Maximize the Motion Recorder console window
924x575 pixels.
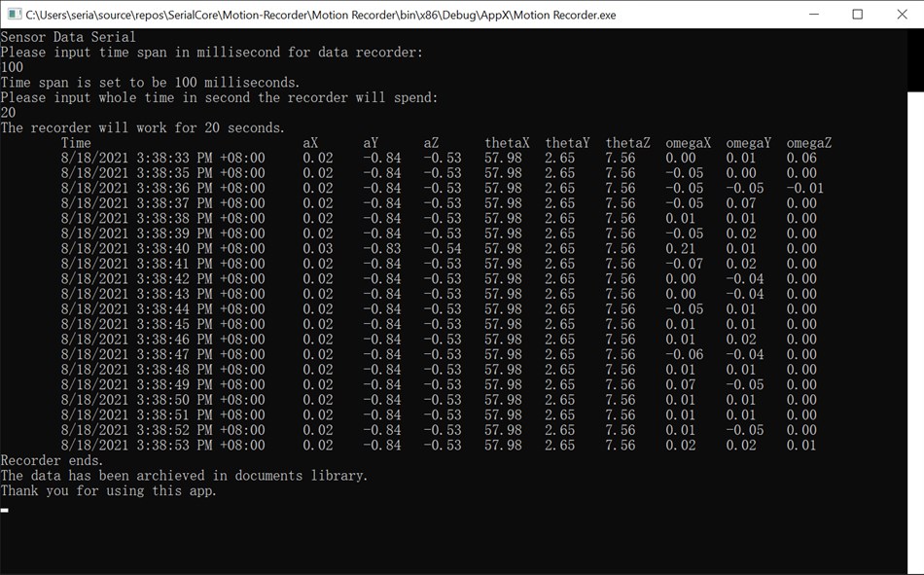click(x=858, y=15)
